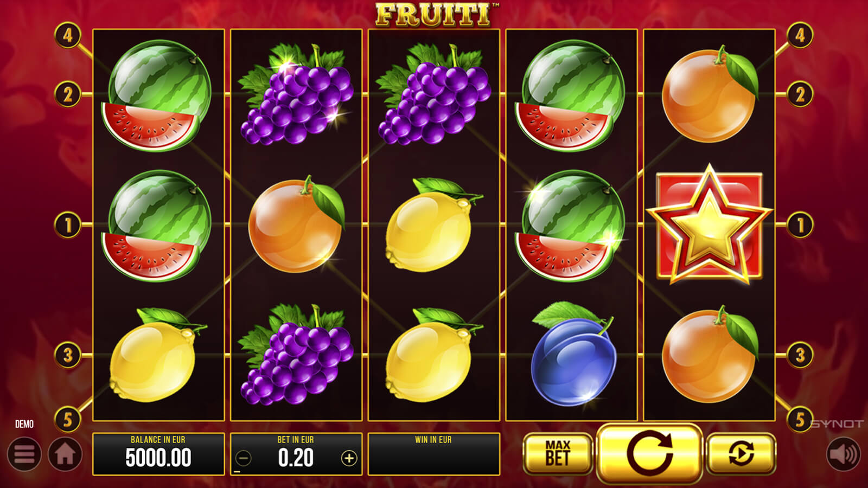Increase the bet with the plus icon

(x=349, y=459)
